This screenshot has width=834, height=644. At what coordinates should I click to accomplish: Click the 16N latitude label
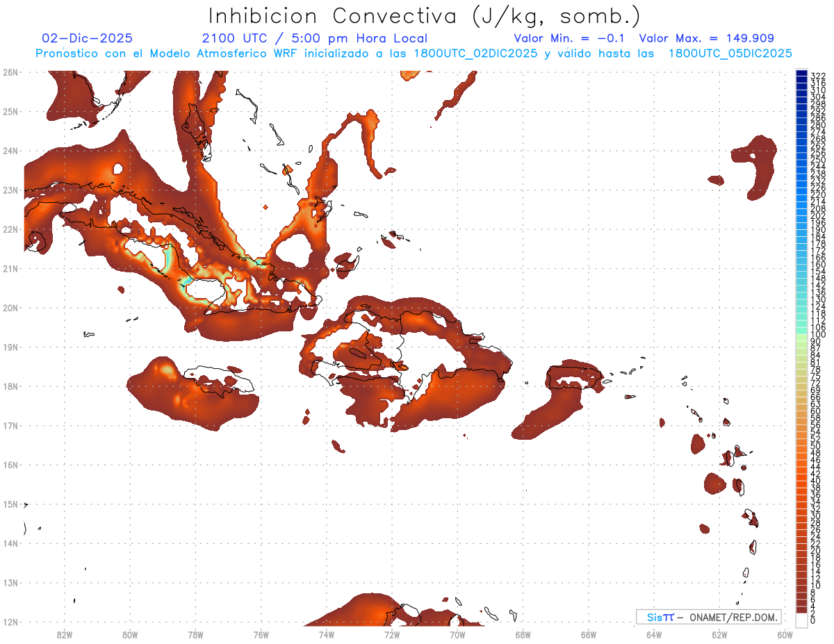pyautogui.click(x=10, y=464)
